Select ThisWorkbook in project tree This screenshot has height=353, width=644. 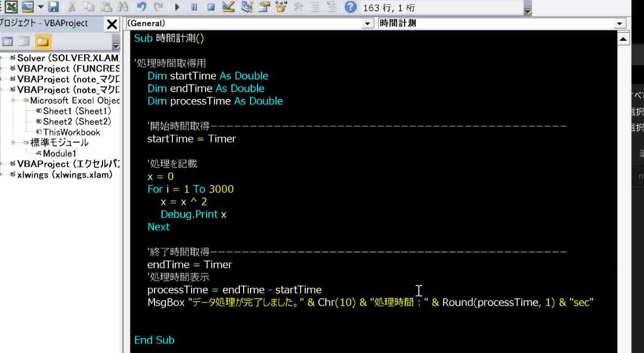click(71, 132)
